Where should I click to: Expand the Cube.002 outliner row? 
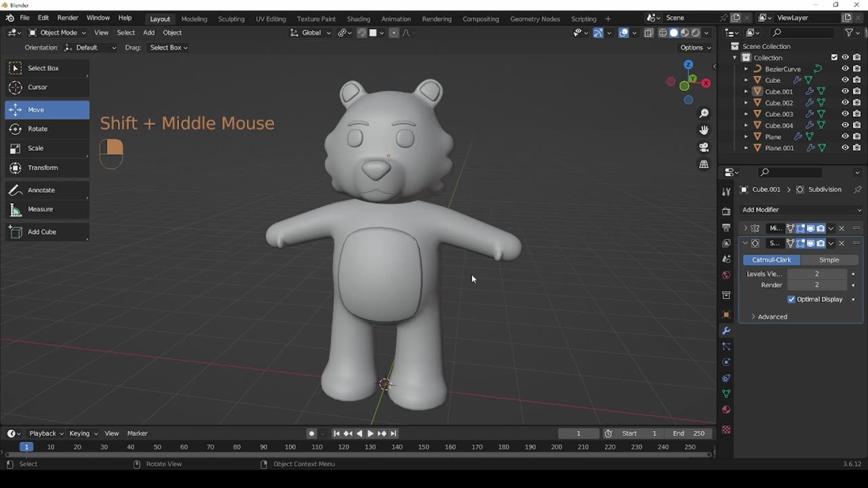(x=746, y=103)
